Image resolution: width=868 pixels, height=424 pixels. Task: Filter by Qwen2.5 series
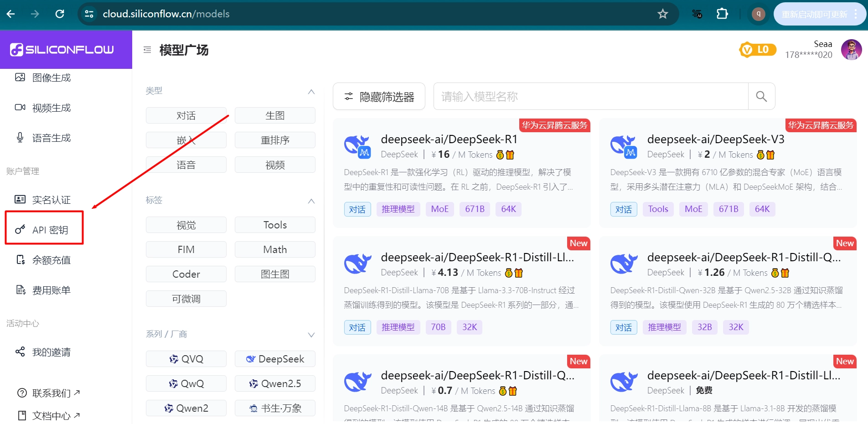275,383
